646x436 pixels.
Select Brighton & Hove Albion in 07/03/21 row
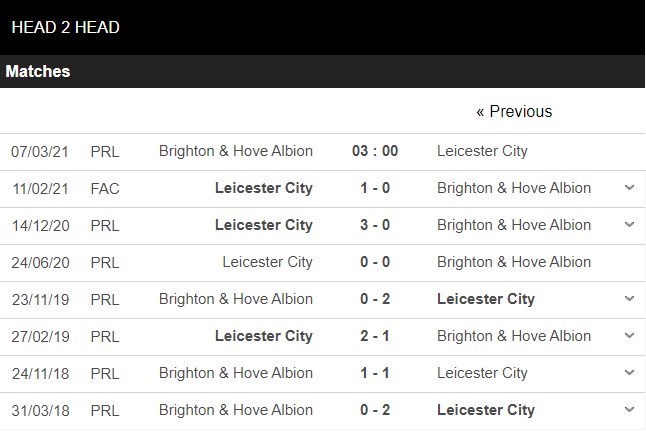pyautogui.click(x=236, y=151)
